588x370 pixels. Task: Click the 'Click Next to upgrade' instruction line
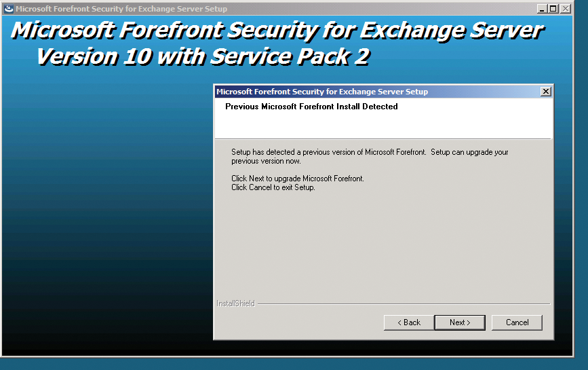[298, 179]
